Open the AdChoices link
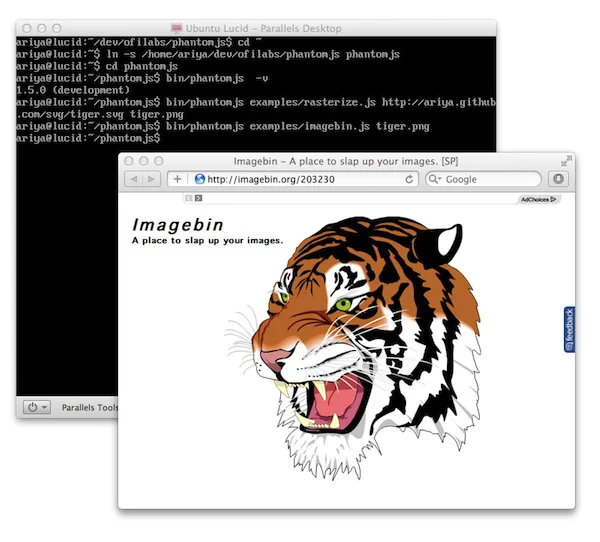600x542 pixels. [538, 199]
